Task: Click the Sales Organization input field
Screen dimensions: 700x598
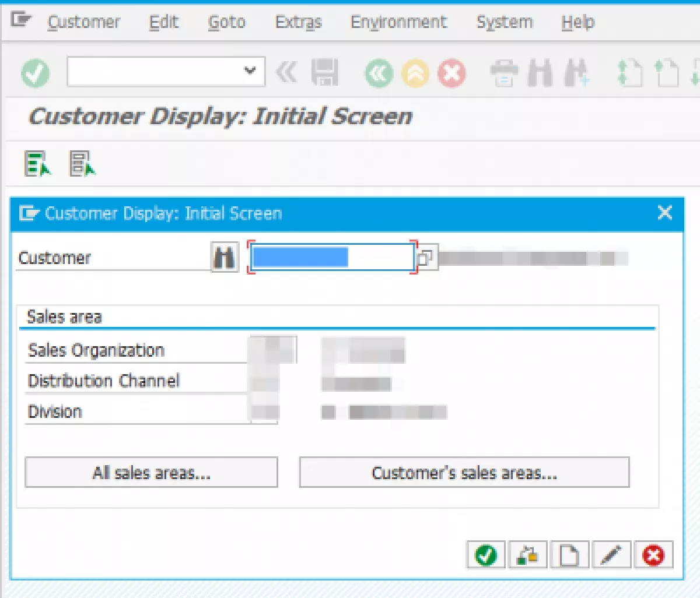Action: tap(273, 349)
